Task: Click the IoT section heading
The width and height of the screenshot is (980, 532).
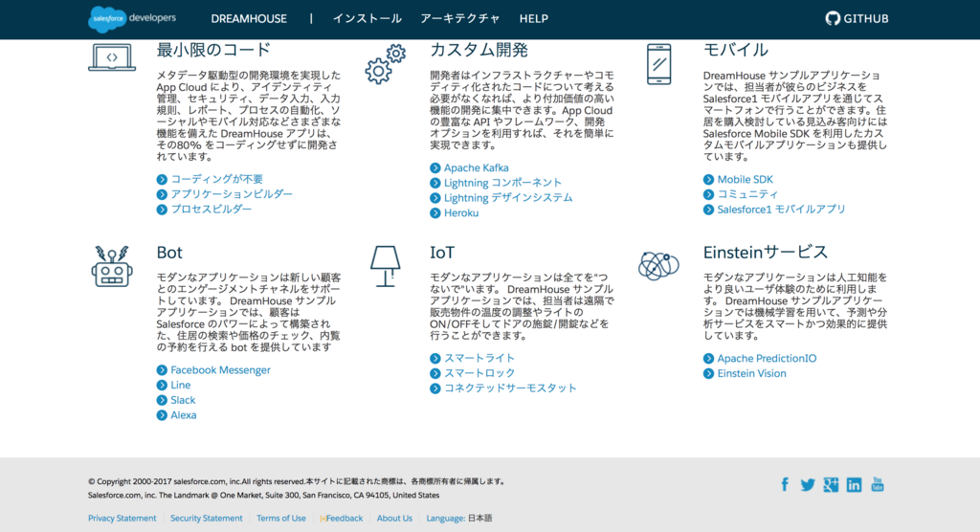Action: (442, 253)
